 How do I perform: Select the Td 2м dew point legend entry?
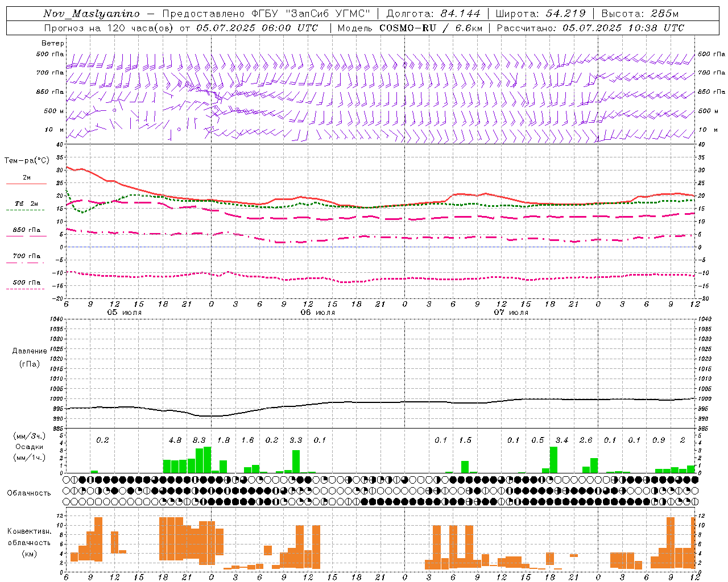(x=27, y=203)
